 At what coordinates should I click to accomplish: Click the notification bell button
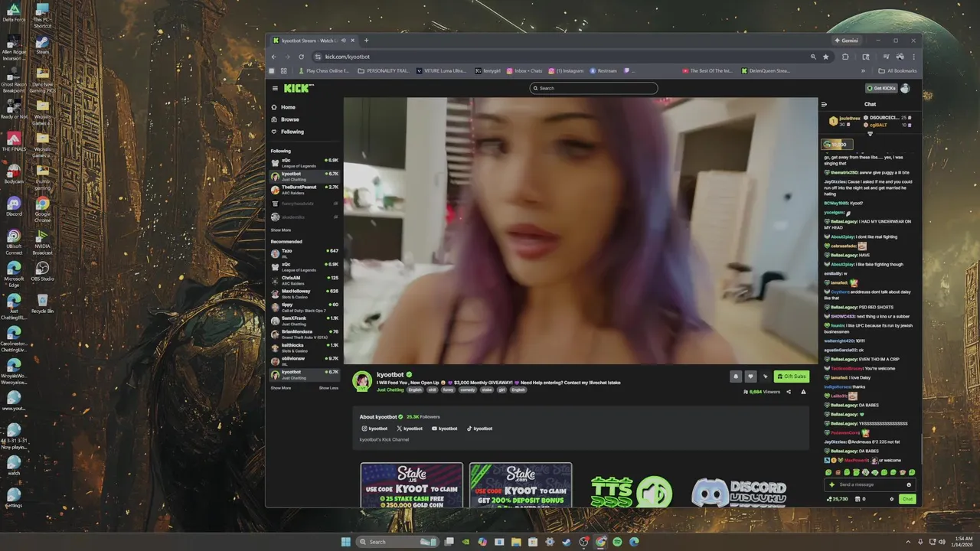tap(736, 377)
